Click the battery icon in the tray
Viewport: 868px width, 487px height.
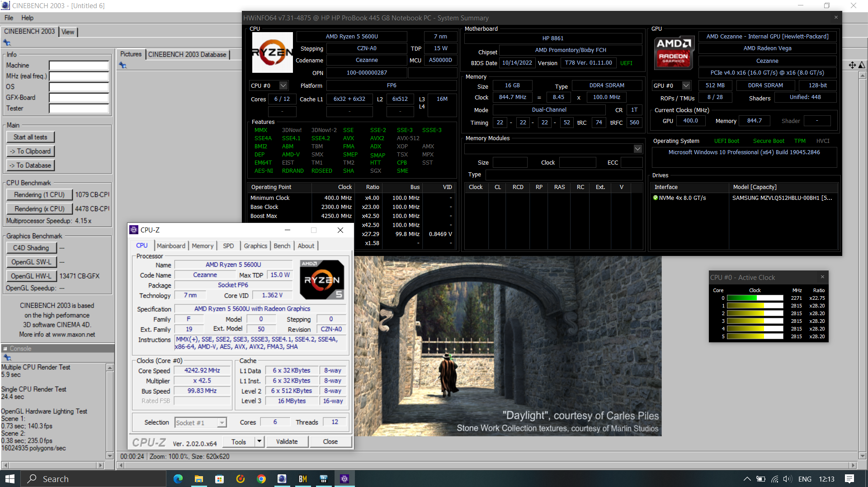pyautogui.click(x=761, y=479)
